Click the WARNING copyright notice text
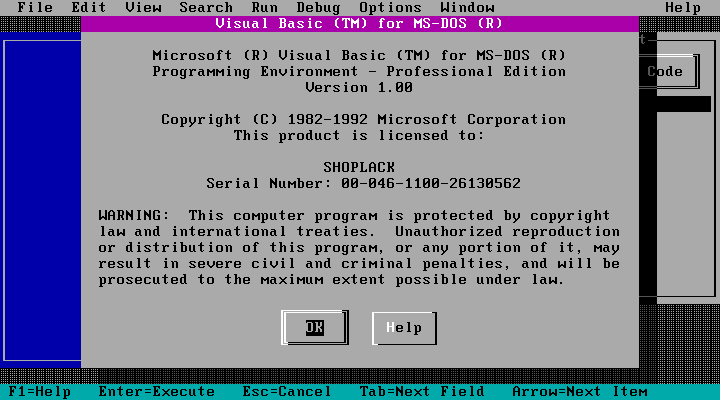 pyautogui.click(x=359, y=248)
